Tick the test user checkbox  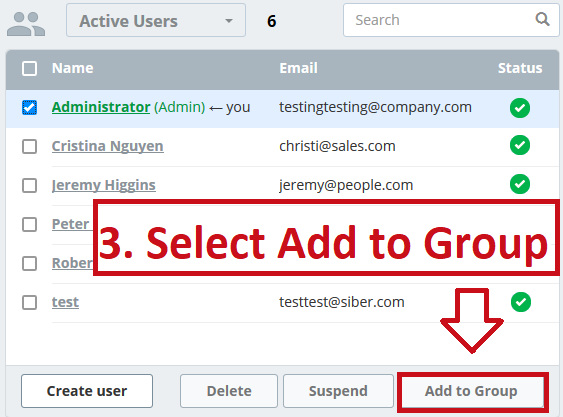[x=29, y=302]
